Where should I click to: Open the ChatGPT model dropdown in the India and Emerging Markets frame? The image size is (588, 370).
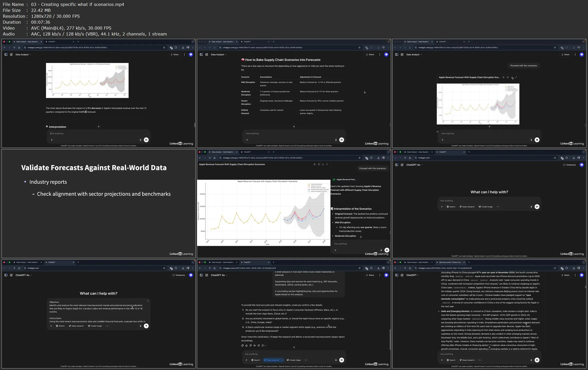click(x=412, y=275)
